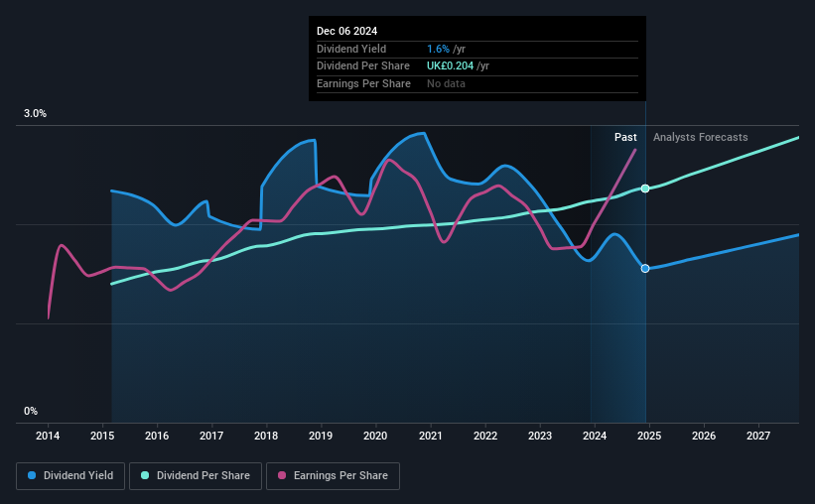Click the 2015 x-axis label
Image resolution: width=815 pixels, height=504 pixels.
[x=102, y=436]
